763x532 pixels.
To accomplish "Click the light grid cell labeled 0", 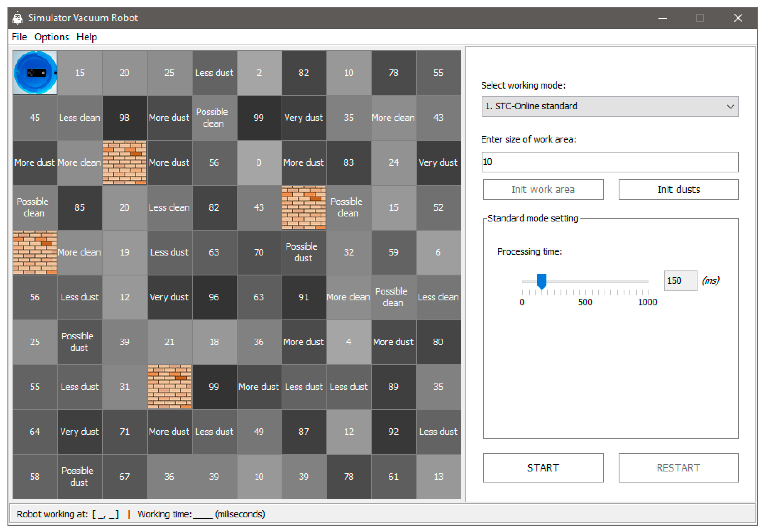I will click(x=259, y=162).
